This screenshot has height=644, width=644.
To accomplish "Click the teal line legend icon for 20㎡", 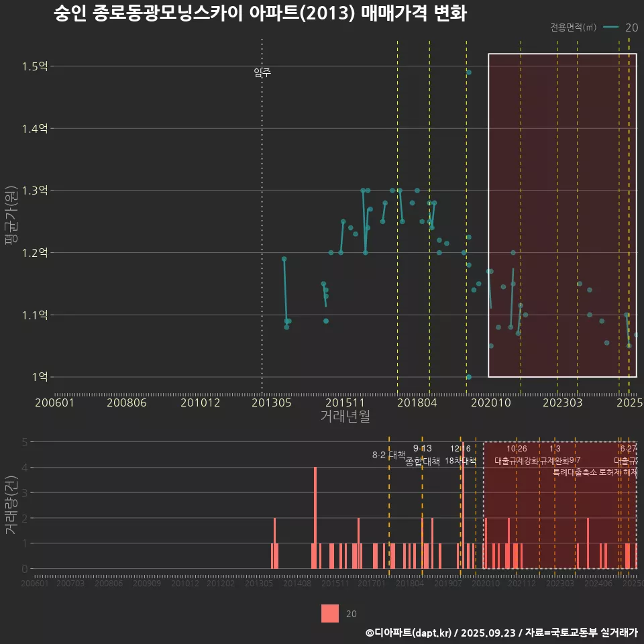I will [610, 28].
